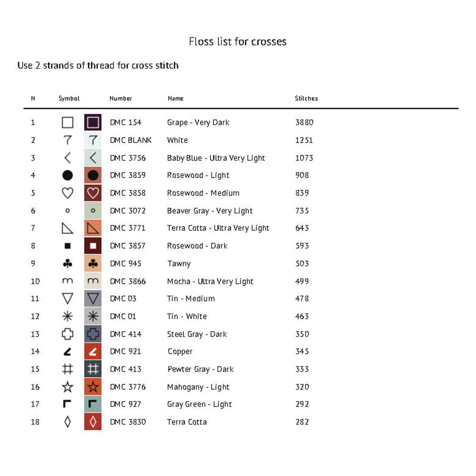The height and width of the screenshot is (476, 476).
Task: Click the club symbol for Tawny
Action: pos(67,263)
